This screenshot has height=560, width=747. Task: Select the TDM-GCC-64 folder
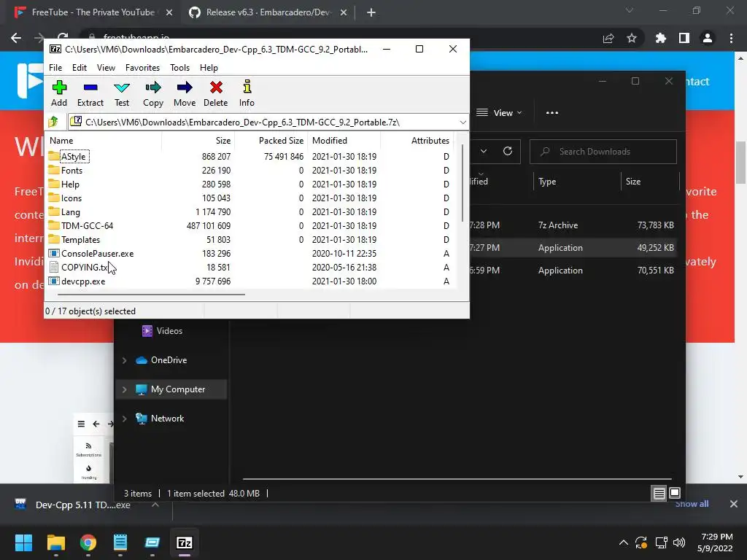[x=88, y=226]
